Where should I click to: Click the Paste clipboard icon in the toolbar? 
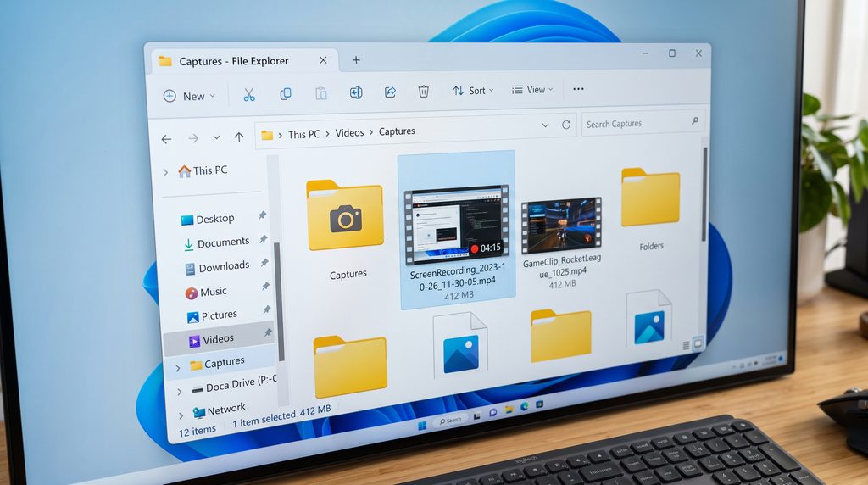(x=321, y=93)
